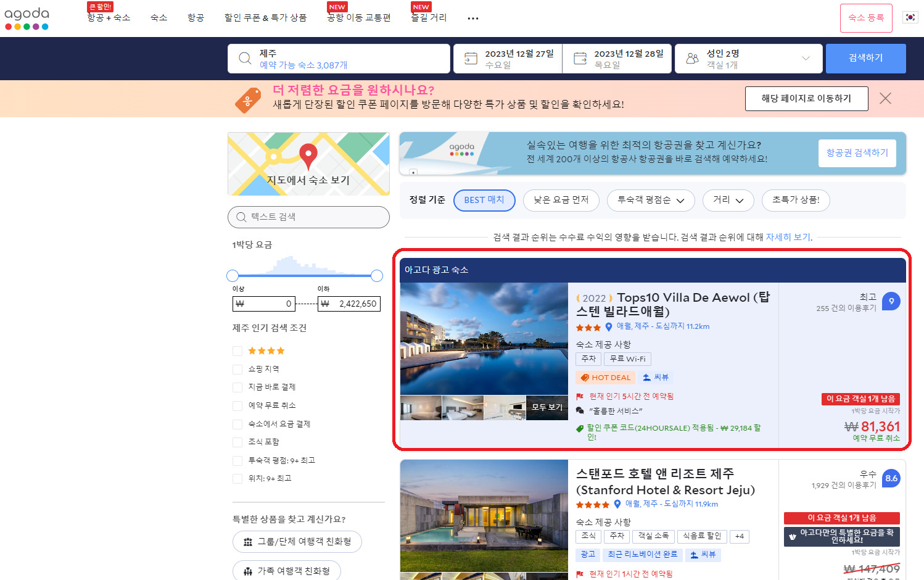Click the speech bubble review icon
The image size is (924, 580).
pos(580,410)
